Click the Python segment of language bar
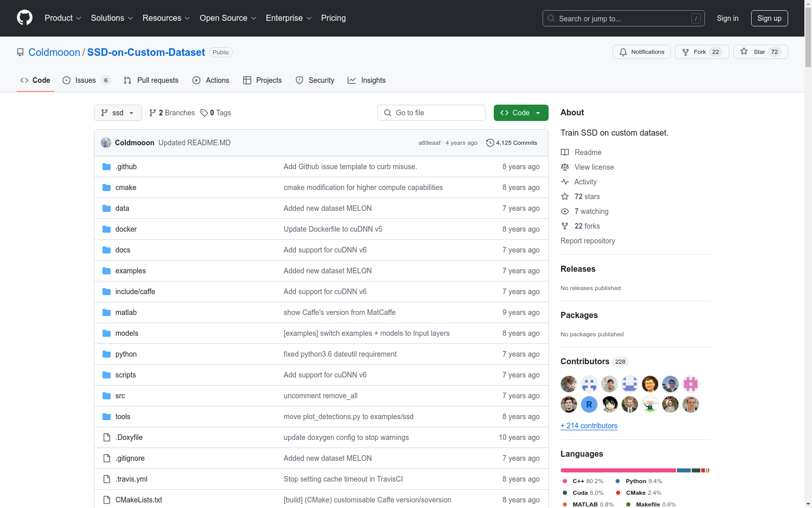Screen dimensions: 812x508 click(x=684, y=470)
